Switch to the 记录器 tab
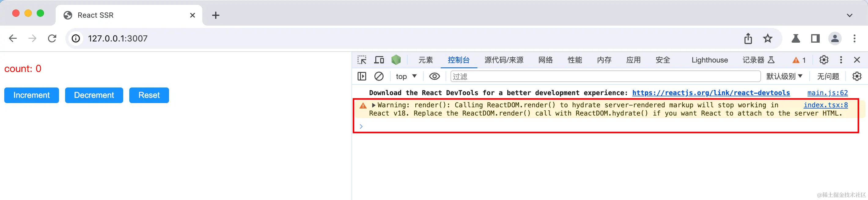Image resolution: width=868 pixels, height=200 pixels. (759, 60)
